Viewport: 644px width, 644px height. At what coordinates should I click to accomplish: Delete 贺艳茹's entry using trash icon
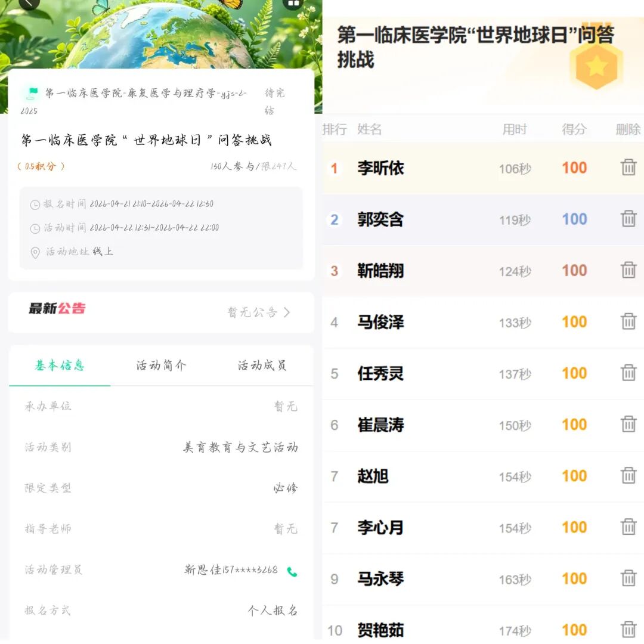tap(628, 630)
